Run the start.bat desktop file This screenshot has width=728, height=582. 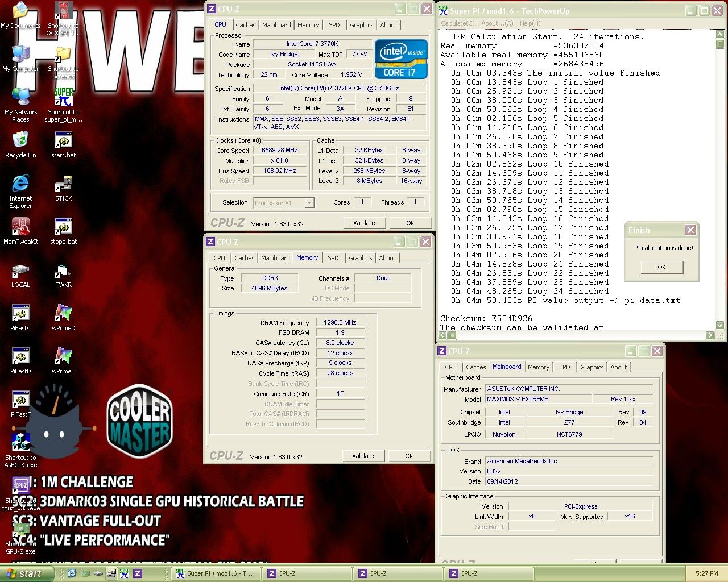[63, 145]
